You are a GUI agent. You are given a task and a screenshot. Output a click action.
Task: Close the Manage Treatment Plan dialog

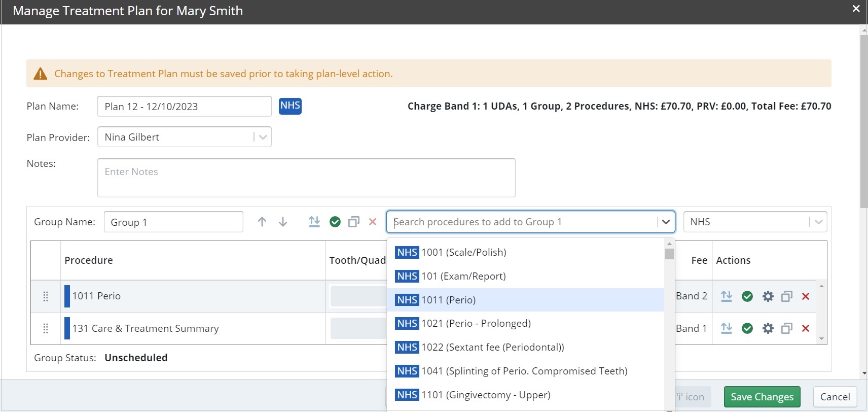(856, 9)
